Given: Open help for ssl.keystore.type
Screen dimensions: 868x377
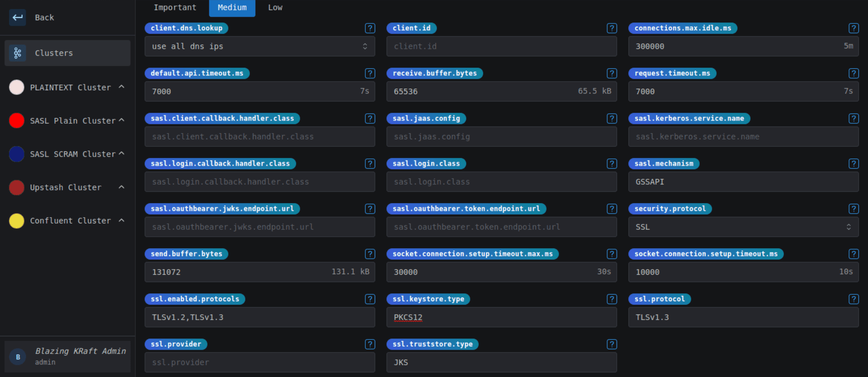Looking at the screenshot, I should coord(612,299).
